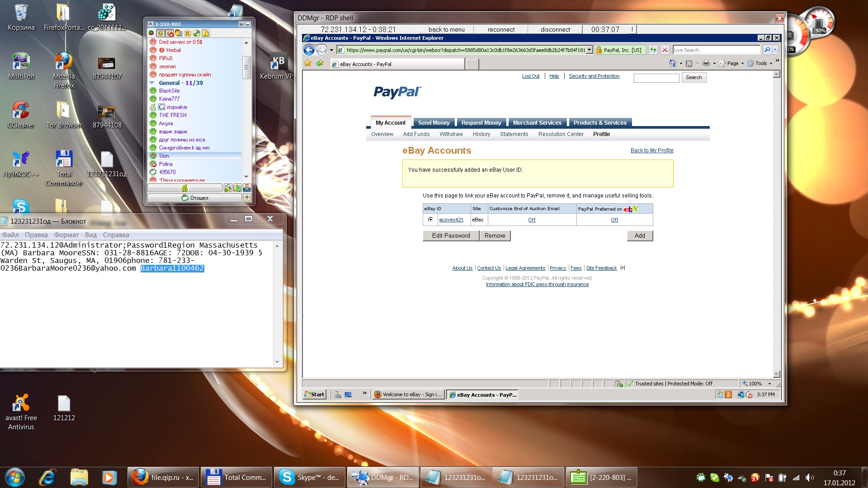Expand the address bar URL dropdown
This screenshot has width=868, height=488.
(589, 50)
